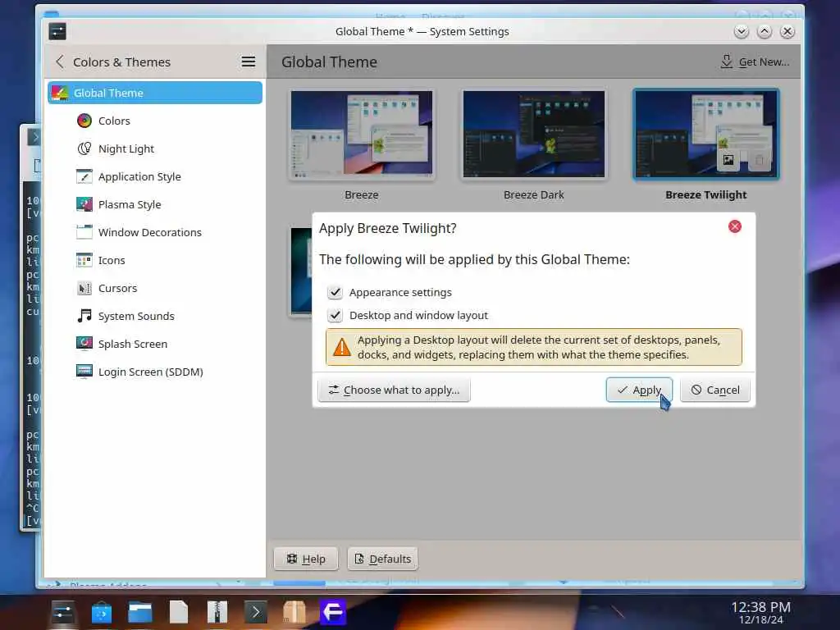The width and height of the screenshot is (840, 630).
Task: Open Night Light moon icon
Action: pos(84,148)
